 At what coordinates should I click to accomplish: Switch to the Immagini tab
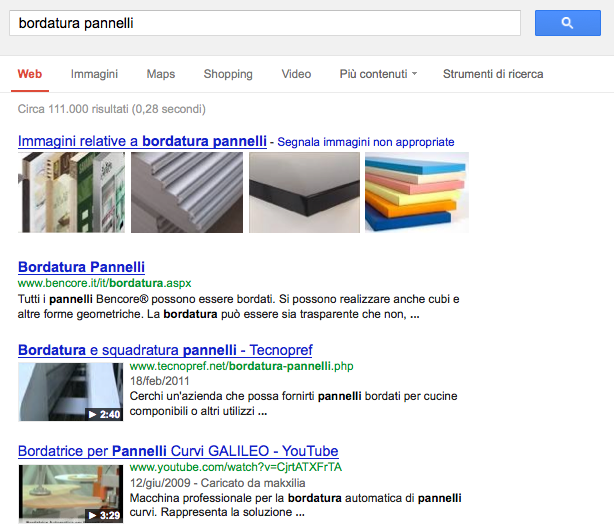(x=94, y=74)
